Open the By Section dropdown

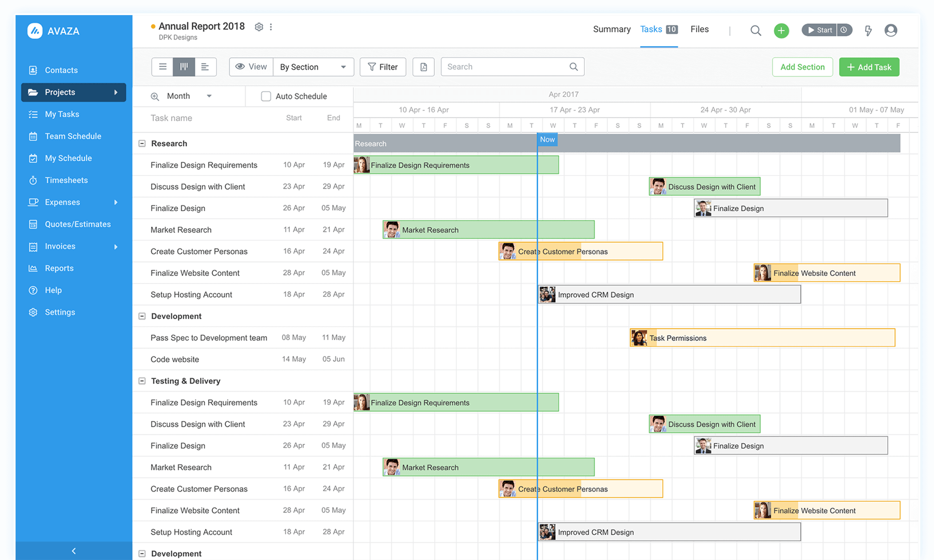click(313, 67)
